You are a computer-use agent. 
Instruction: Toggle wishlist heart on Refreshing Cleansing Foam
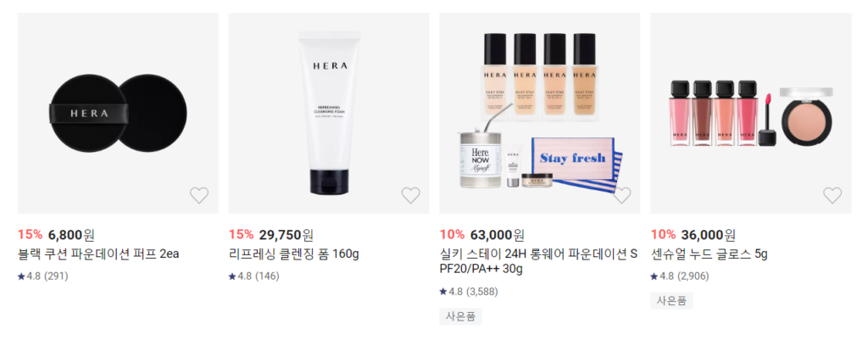click(x=410, y=195)
